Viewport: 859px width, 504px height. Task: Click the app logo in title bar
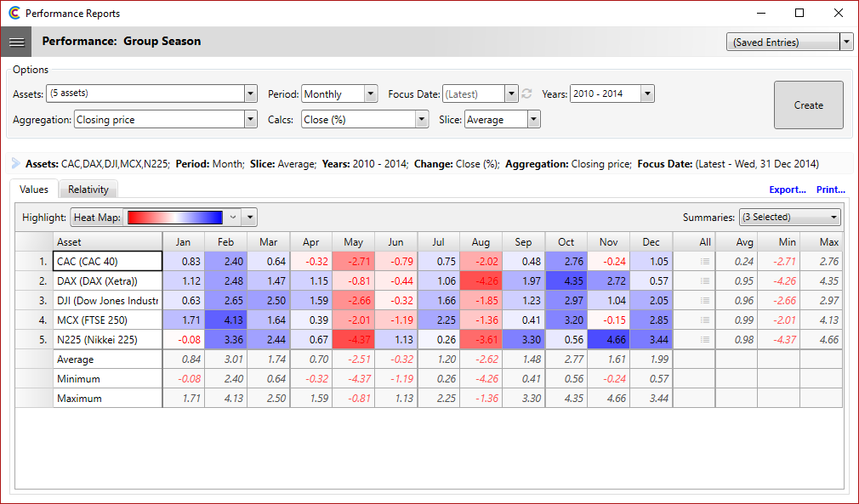[14, 14]
